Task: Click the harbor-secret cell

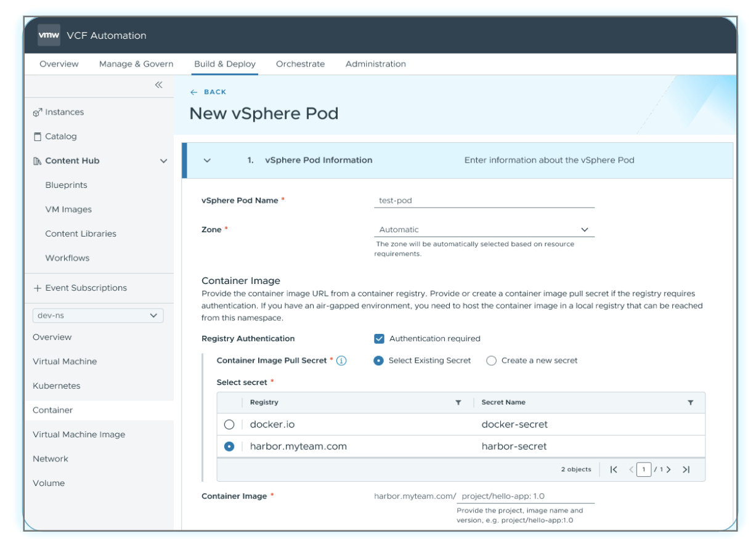Action: 514,447
